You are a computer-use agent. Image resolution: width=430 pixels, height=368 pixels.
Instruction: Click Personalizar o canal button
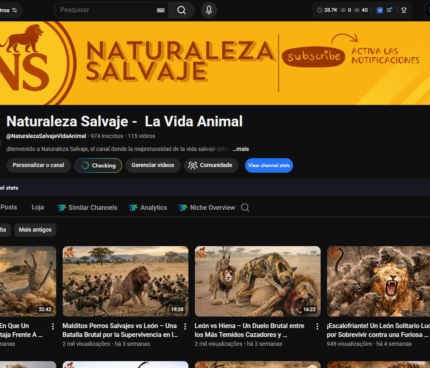38,165
